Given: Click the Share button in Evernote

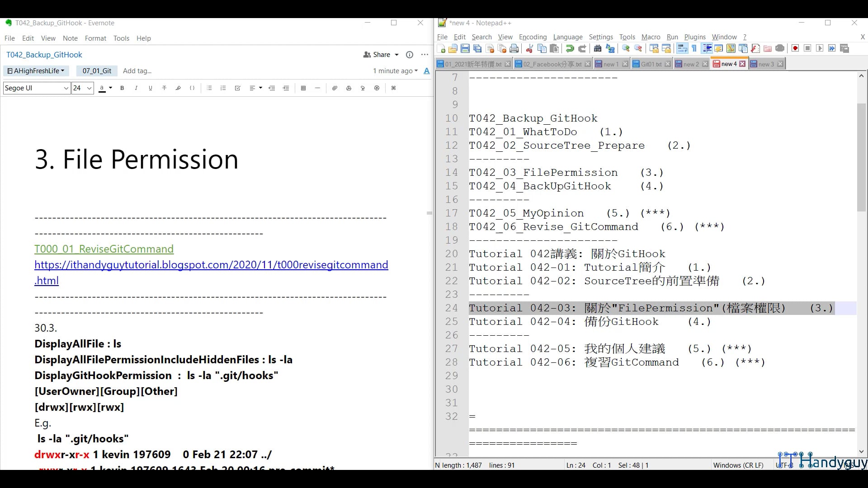Looking at the screenshot, I should pos(381,55).
